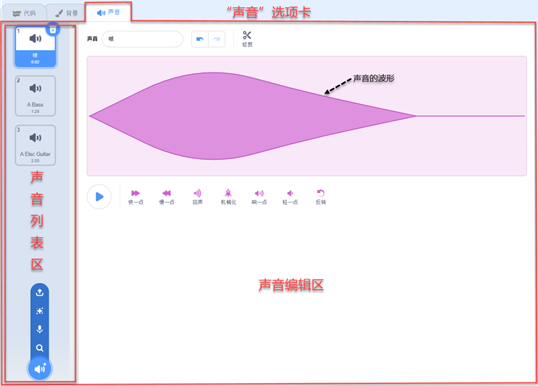This screenshot has width=538, height=386.
Task: Click the round choose-a-sound button
Action: [39, 369]
